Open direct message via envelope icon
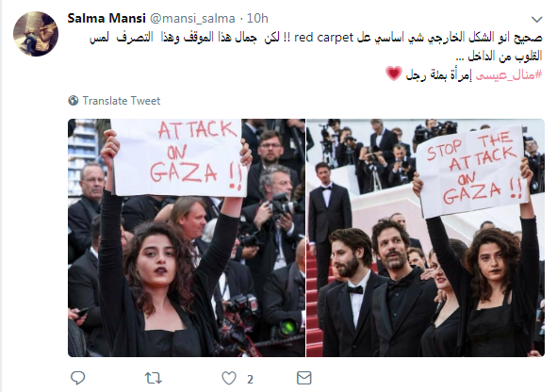Screen dimensions: 557x392 [x=304, y=378]
